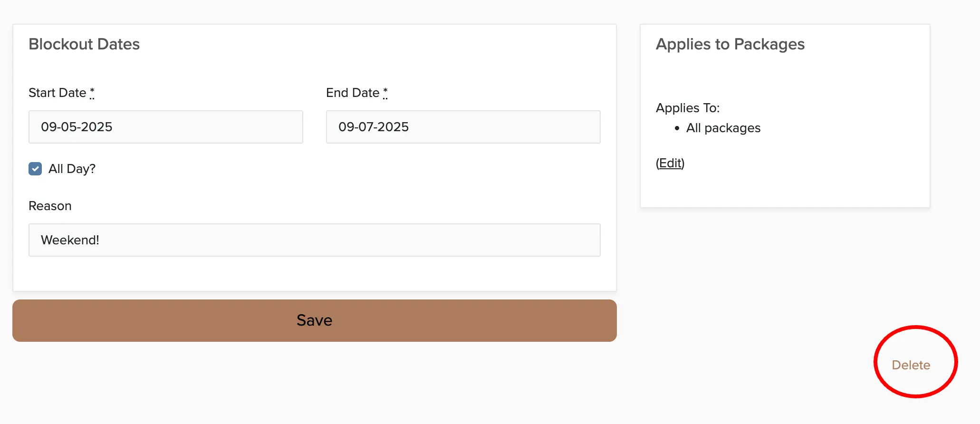
Task: Click the blue checkmark icon
Action: [x=35, y=169]
